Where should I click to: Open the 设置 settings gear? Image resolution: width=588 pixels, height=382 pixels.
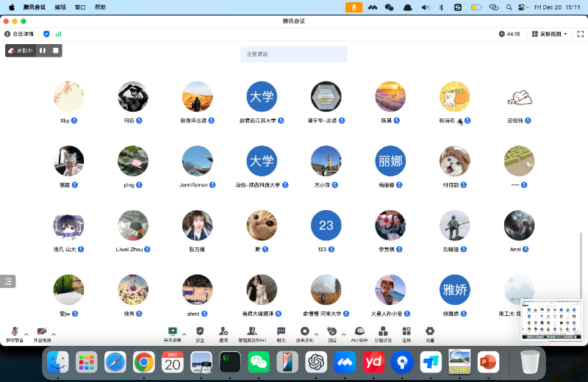point(430,334)
